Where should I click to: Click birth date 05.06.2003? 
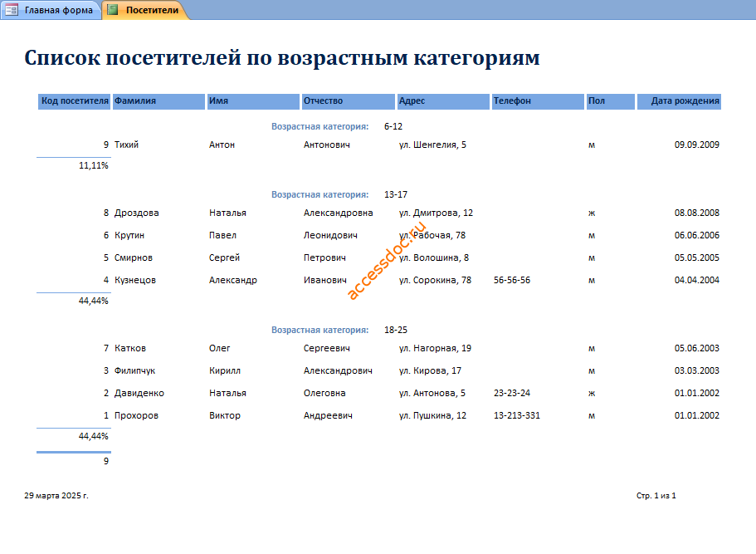pos(697,348)
